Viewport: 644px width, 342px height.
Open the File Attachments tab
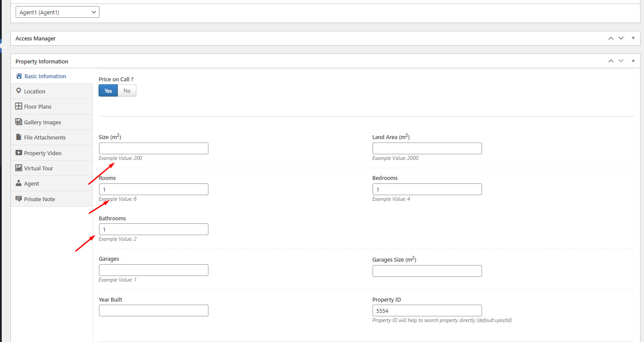click(x=52, y=137)
